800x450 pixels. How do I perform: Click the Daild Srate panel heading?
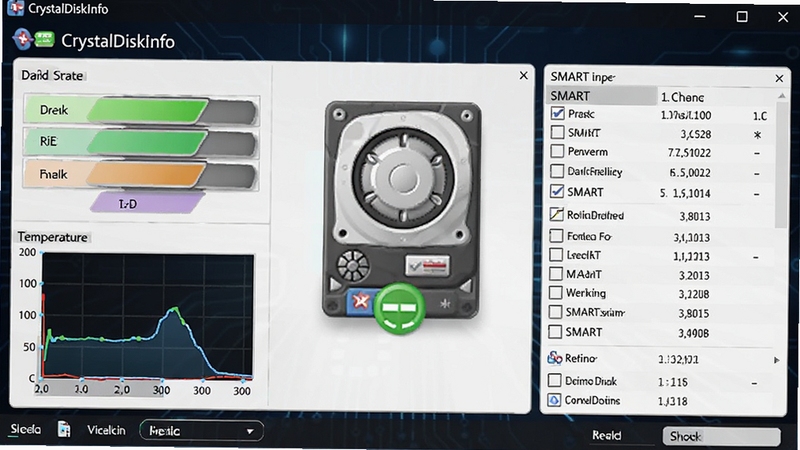(x=52, y=76)
